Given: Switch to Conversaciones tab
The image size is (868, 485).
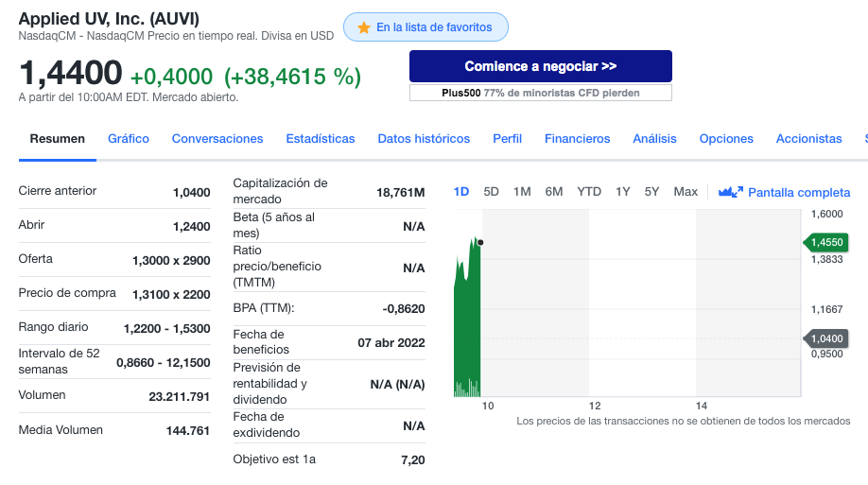Looking at the screenshot, I should (x=217, y=139).
